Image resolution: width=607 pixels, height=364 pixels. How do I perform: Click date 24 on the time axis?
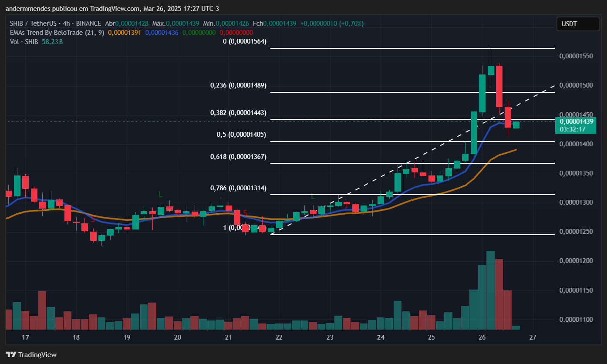point(381,337)
